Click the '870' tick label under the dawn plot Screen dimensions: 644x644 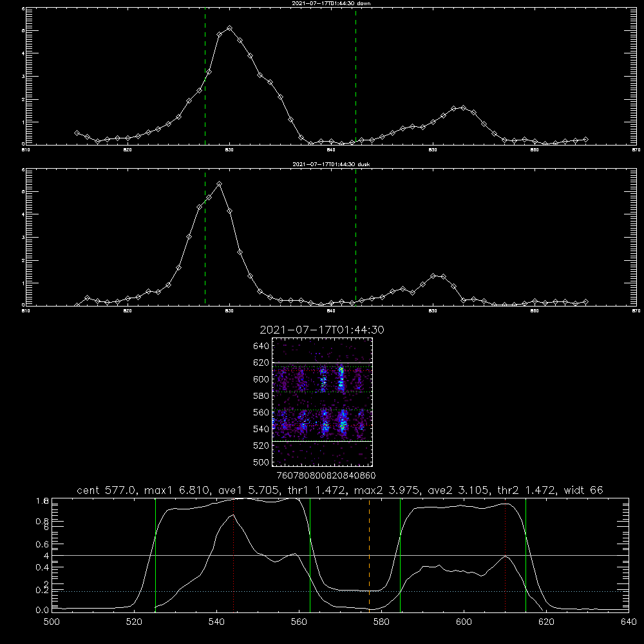(636, 150)
